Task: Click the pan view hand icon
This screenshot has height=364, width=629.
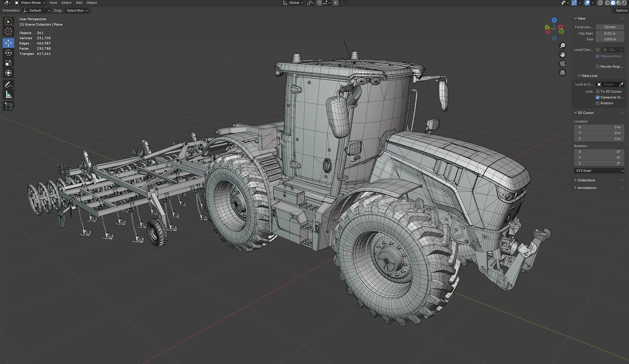Action: tap(563, 54)
